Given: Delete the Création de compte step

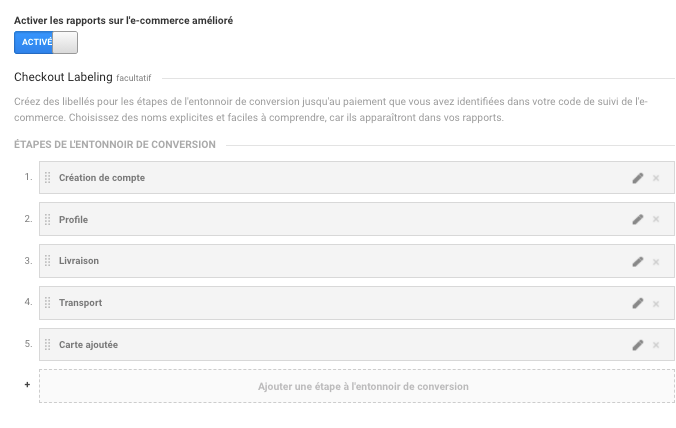Looking at the screenshot, I should point(656,178).
